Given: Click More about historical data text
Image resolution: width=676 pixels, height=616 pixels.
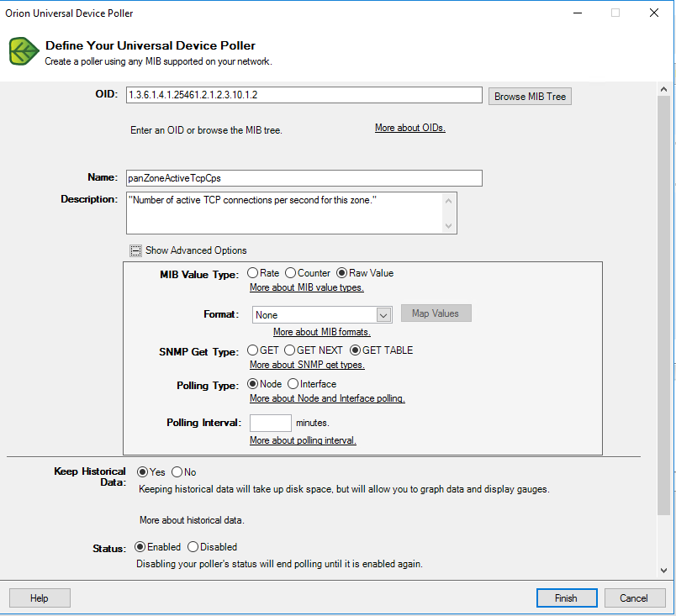Looking at the screenshot, I should point(192,520).
